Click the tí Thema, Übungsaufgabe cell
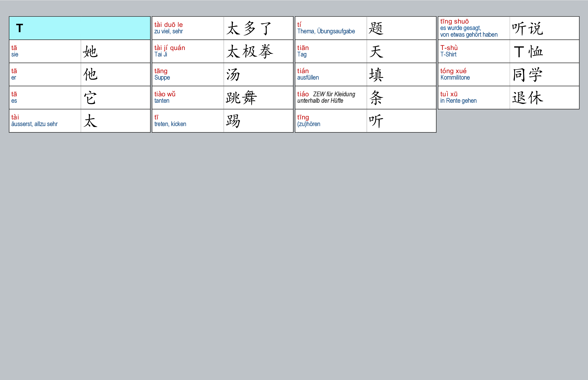 click(x=326, y=28)
